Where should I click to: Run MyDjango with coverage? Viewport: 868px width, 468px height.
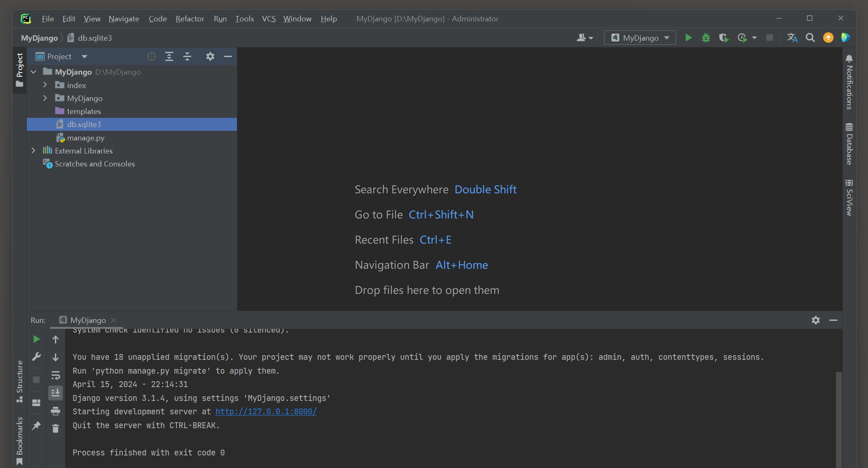(723, 38)
